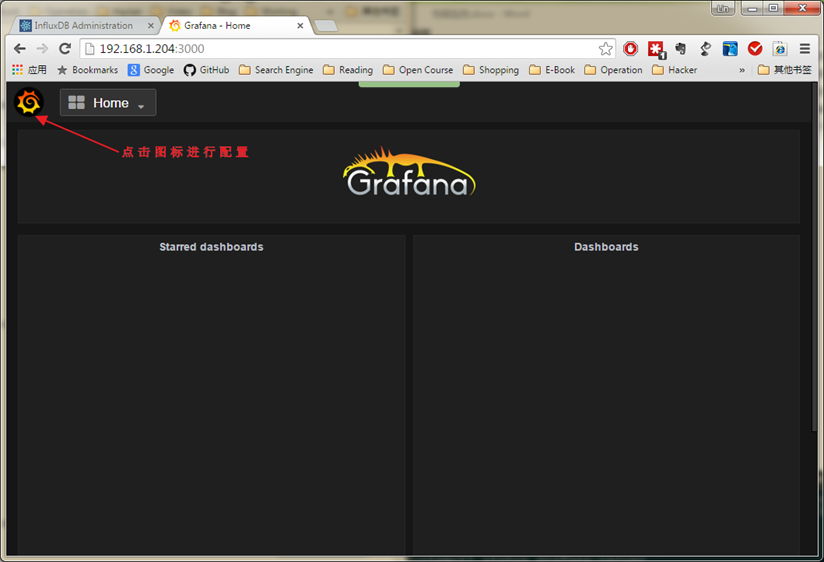Viewport: 824px width, 562px height.
Task: Expand the Search Engine bookmark folder
Action: click(275, 70)
